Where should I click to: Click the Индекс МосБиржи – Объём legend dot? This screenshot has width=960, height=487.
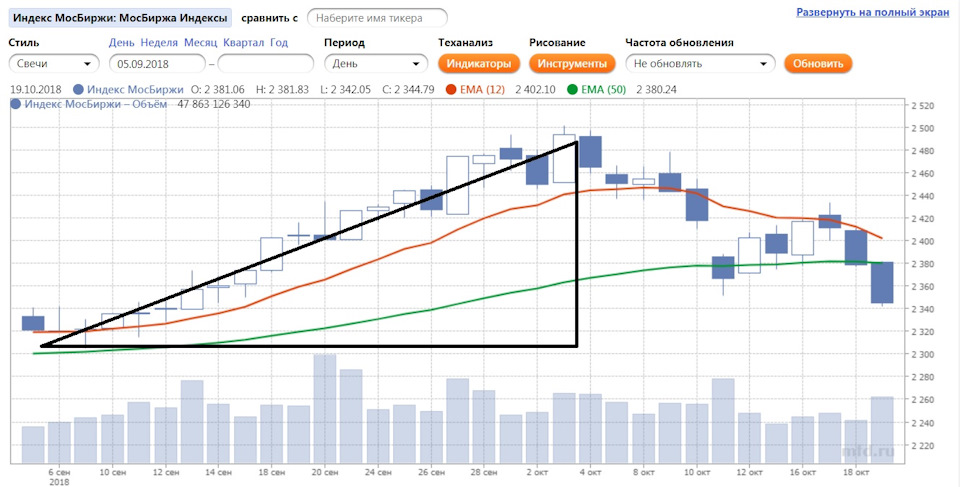[x=16, y=104]
